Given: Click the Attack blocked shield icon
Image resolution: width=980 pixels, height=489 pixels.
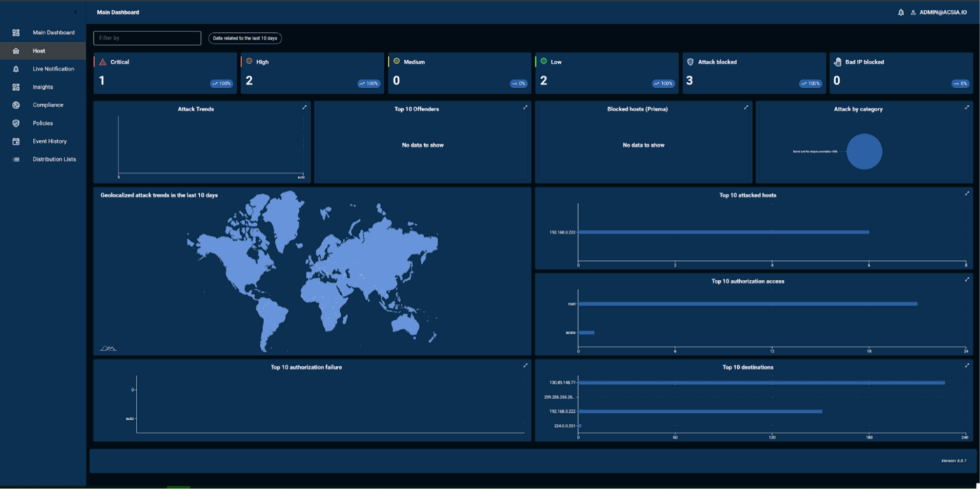Looking at the screenshot, I should tap(691, 62).
